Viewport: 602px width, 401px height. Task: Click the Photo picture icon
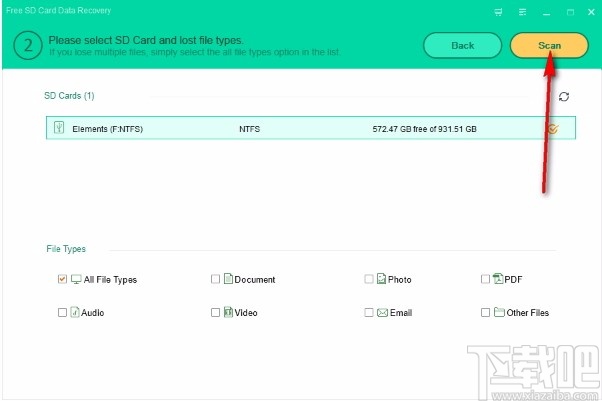click(381, 278)
